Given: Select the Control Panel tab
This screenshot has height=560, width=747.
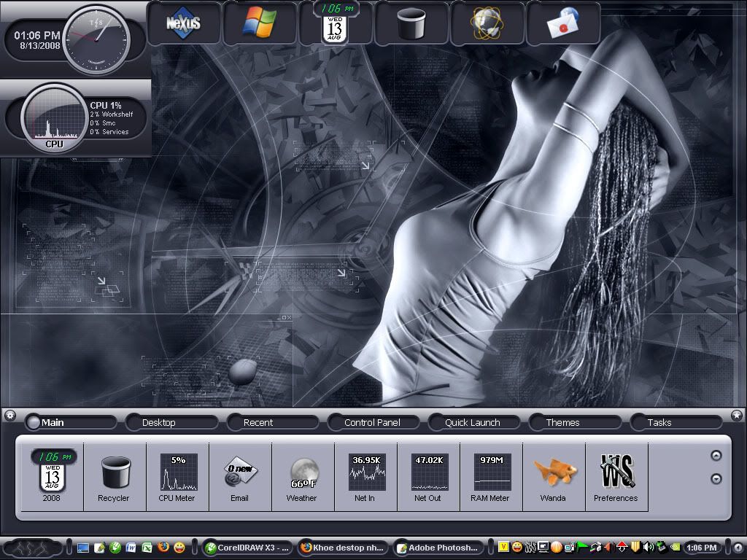Looking at the screenshot, I should pyautogui.click(x=372, y=422).
